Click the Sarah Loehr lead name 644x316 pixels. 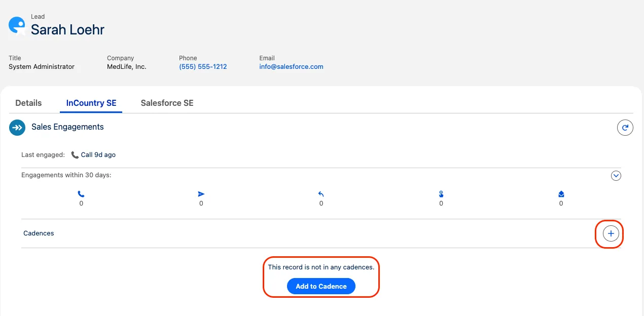[67, 30]
